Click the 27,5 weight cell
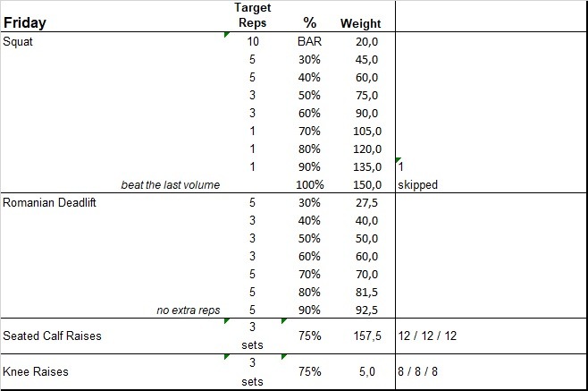The height and width of the screenshot is (391, 588). pos(366,203)
